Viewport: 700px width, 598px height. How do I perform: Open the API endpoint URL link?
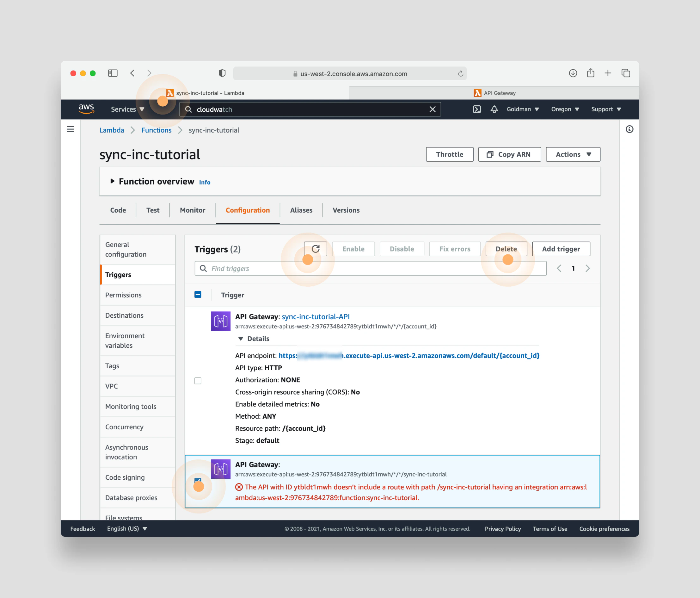[409, 356]
